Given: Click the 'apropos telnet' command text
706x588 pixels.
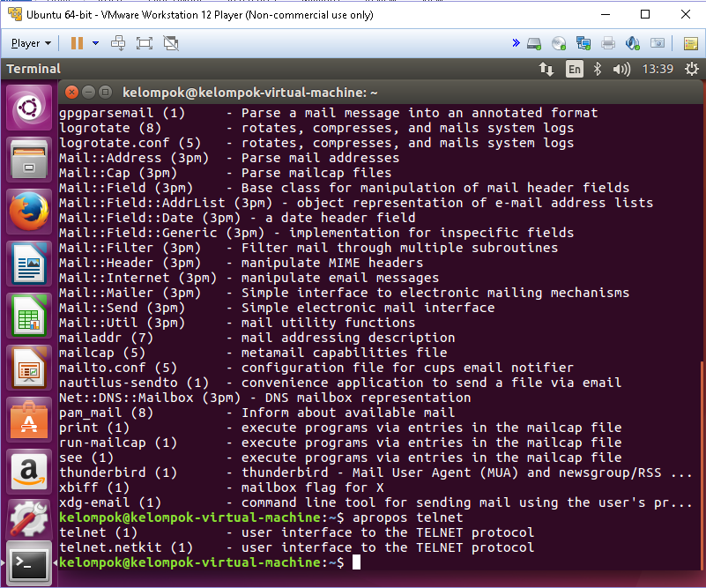Looking at the screenshot, I should (x=407, y=517).
